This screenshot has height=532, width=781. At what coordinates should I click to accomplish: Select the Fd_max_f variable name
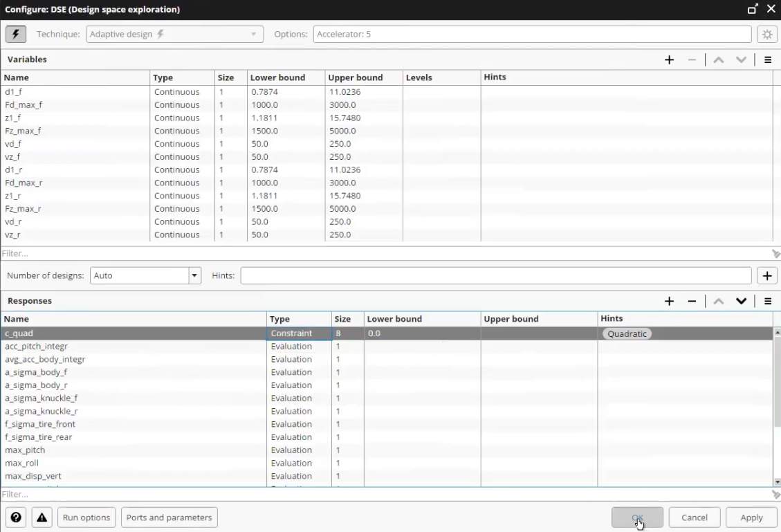click(x=24, y=104)
